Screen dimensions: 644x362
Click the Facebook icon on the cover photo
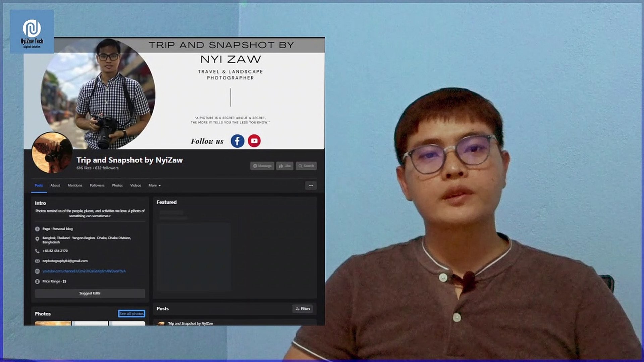click(237, 141)
